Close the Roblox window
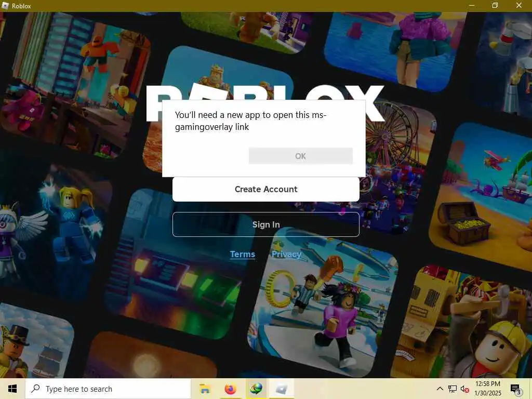Image resolution: width=532 pixels, height=399 pixels. pos(519,6)
